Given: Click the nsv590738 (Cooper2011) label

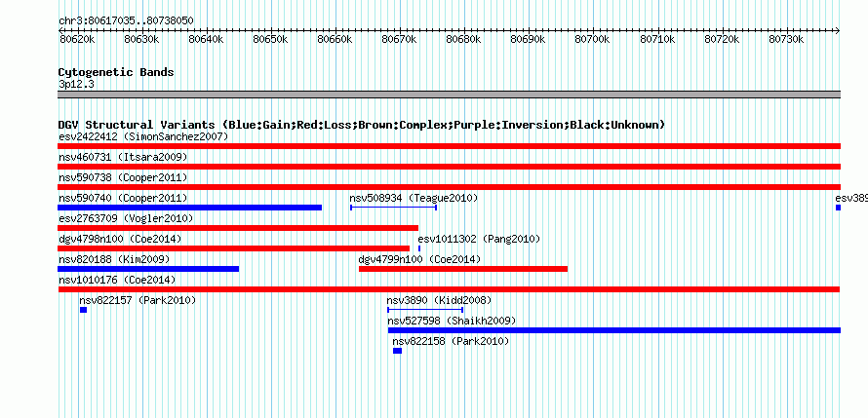Looking at the screenshot, I should pyautogui.click(x=123, y=177).
